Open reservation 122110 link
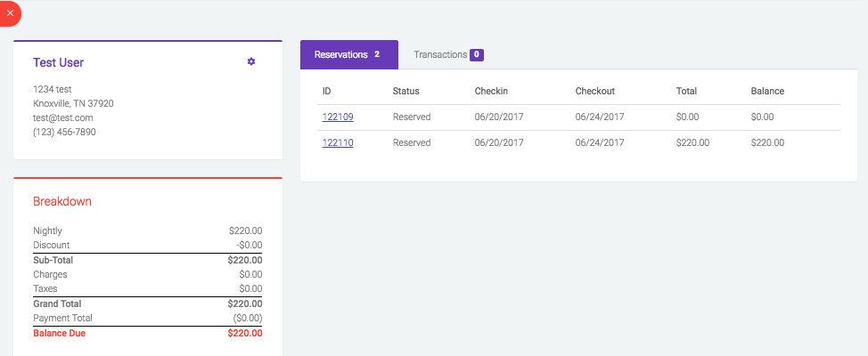 (338, 142)
